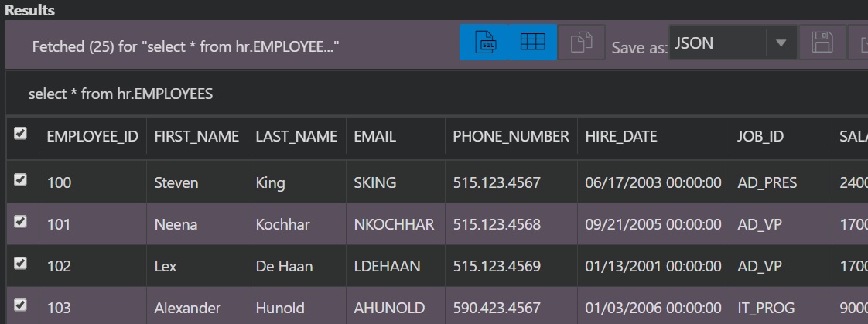Click the EMAIL column header

pos(395,137)
